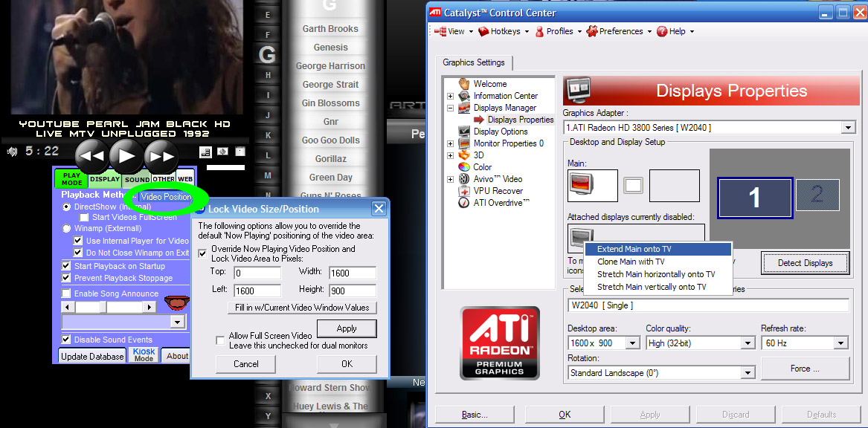Click the Color wheel icon in the tree

coord(464,167)
